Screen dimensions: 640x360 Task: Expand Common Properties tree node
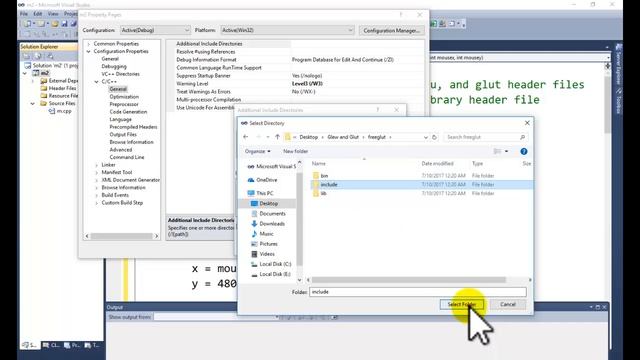(89, 44)
